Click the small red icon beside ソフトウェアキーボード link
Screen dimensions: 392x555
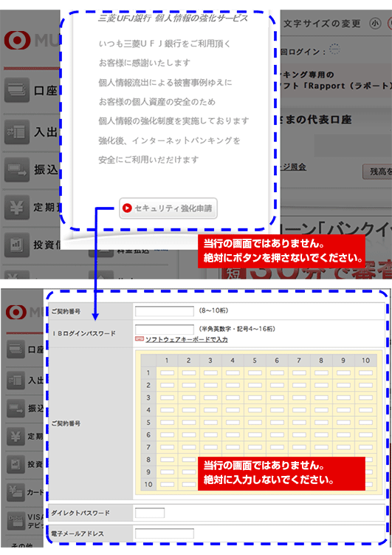[140, 339]
